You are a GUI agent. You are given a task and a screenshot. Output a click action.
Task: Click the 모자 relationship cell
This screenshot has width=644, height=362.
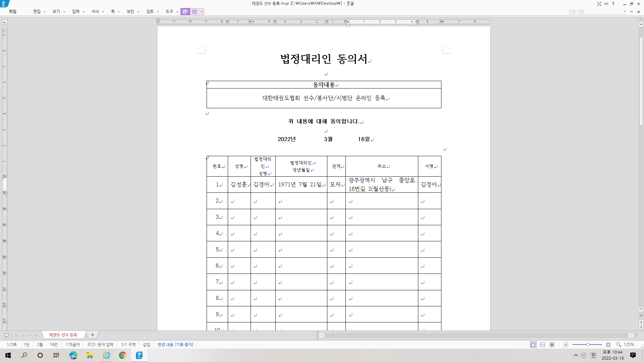[336, 185]
